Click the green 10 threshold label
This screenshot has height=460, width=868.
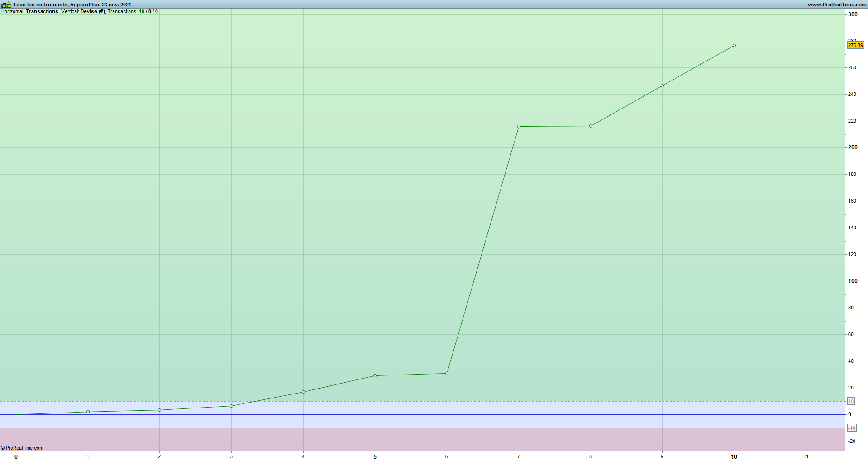pyautogui.click(x=851, y=401)
